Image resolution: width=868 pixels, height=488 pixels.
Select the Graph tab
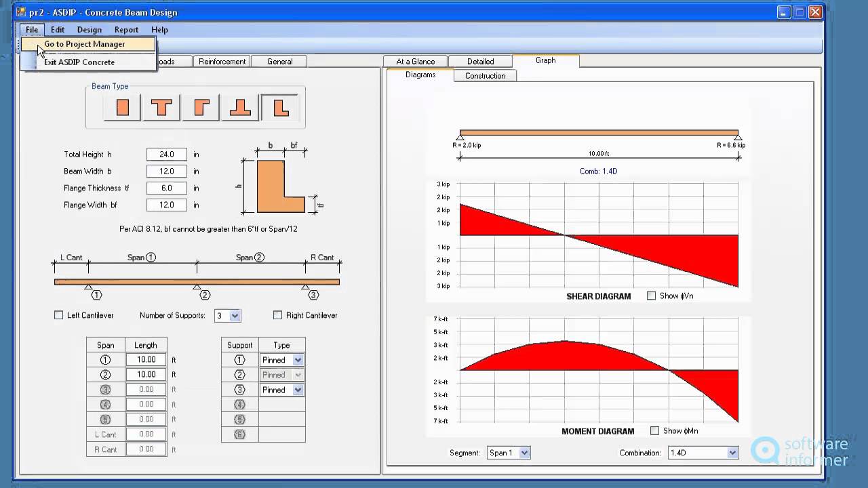(546, 60)
